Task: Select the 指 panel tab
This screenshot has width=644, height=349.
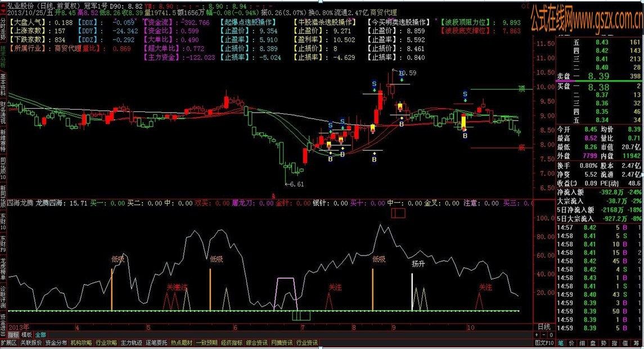Action: pyautogui.click(x=614, y=343)
